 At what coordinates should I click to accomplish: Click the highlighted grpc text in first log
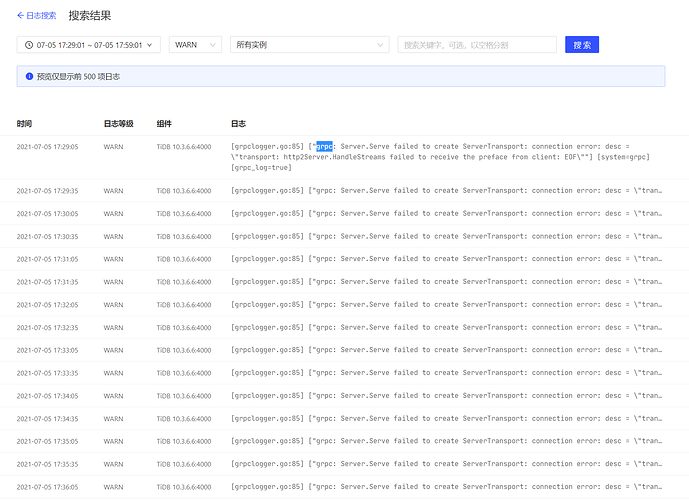click(x=324, y=146)
